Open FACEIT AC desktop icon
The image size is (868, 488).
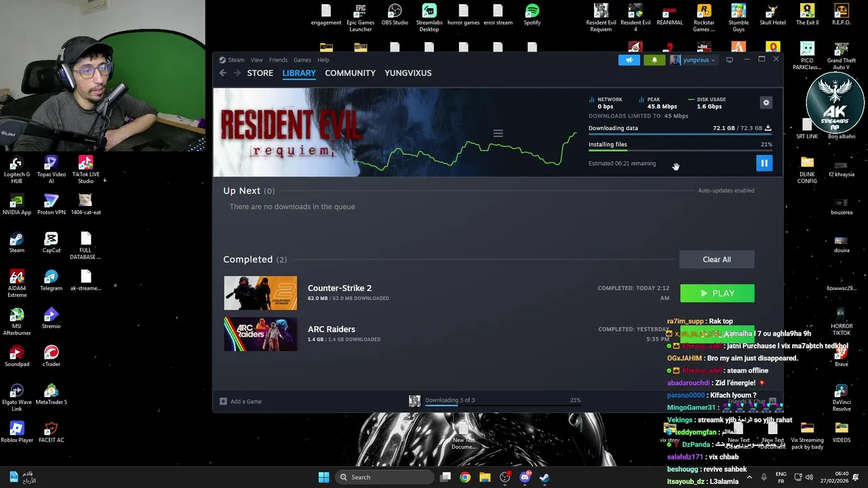(x=51, y=432)
